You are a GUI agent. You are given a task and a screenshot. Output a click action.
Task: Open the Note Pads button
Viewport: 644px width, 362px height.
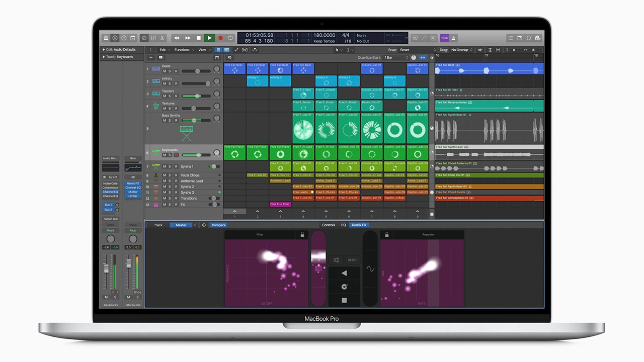[520, 38]
